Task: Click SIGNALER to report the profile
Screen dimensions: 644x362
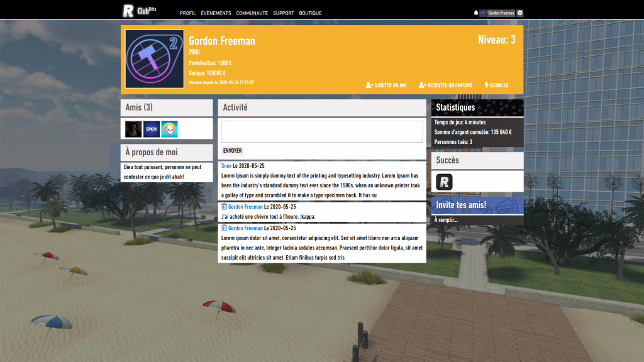Action: coord(499,85)
